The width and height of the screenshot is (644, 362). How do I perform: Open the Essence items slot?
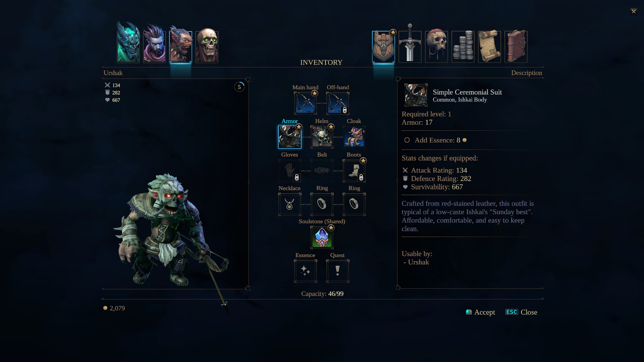point(305,271)
